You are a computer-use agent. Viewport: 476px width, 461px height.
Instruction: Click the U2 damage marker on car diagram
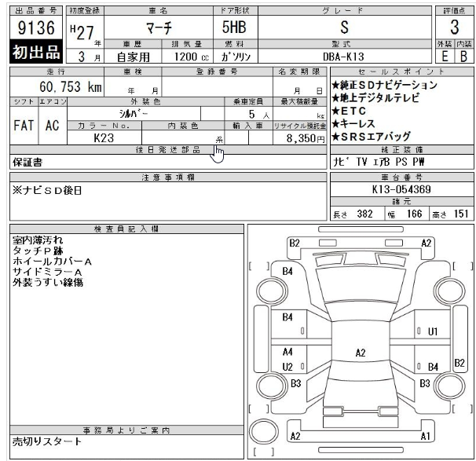click(x=287, y=367)
